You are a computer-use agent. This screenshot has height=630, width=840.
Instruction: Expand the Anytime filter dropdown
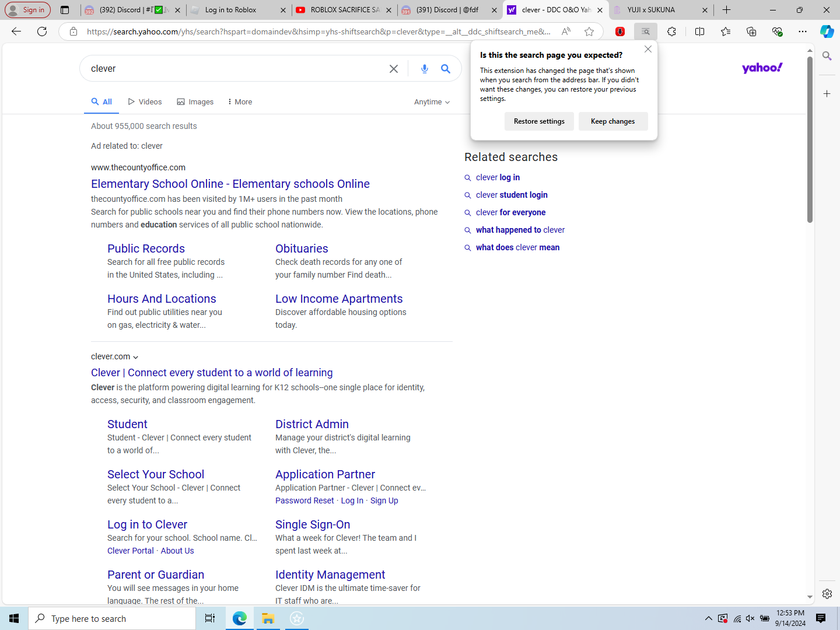[x=432, y=102]
